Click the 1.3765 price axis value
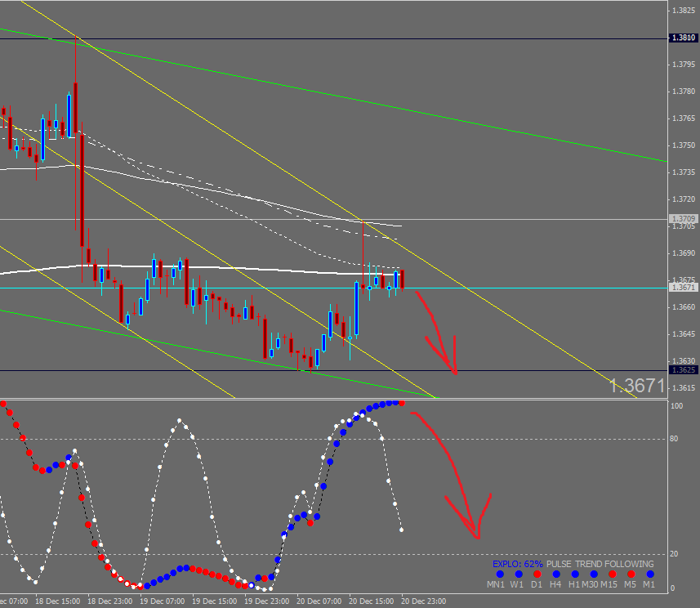 pyautogui.click(x=684, y=118)
